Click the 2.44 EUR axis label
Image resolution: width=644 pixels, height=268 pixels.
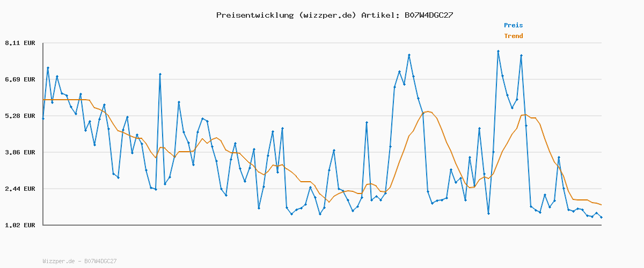20,189
